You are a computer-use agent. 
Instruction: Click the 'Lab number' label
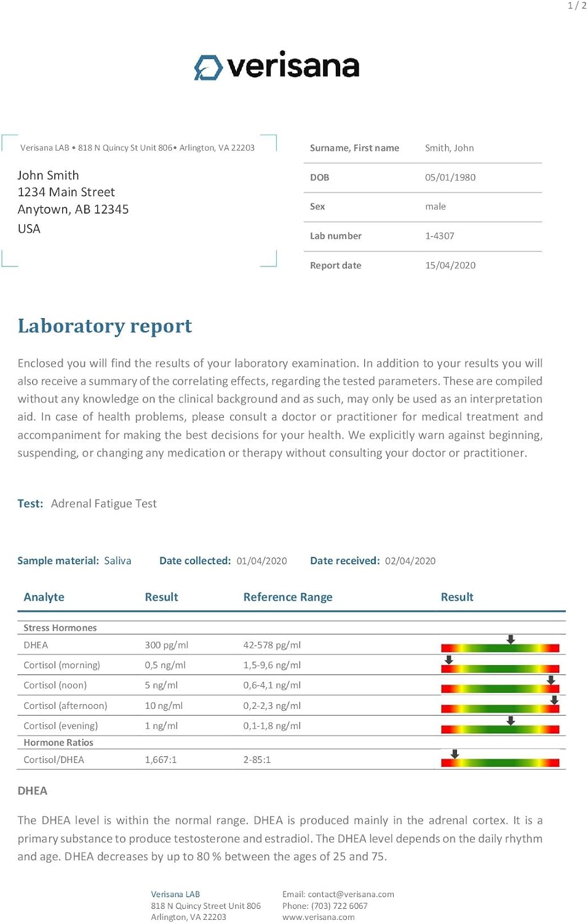[x=336, y=236]
